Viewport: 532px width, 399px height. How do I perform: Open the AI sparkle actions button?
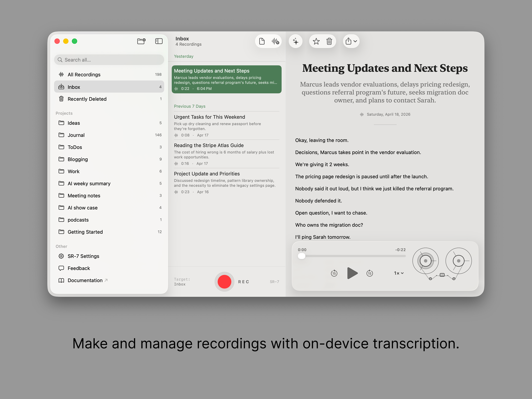[296, 41]
